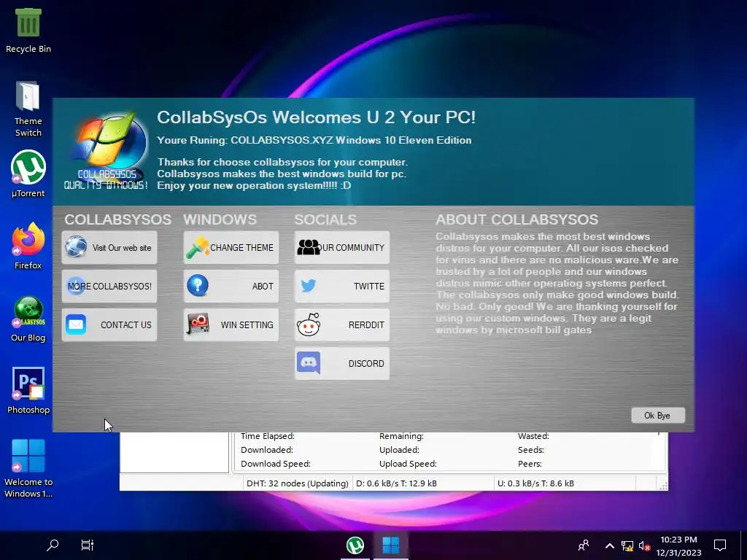Screen dimensions: 747x560
Task: Click the network status tray icon
Action: click(x=627, y=545)
